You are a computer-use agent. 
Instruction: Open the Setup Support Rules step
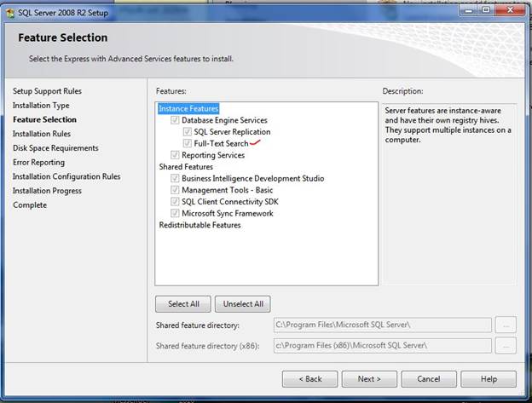pyautogui.click(x=47, y=91)
